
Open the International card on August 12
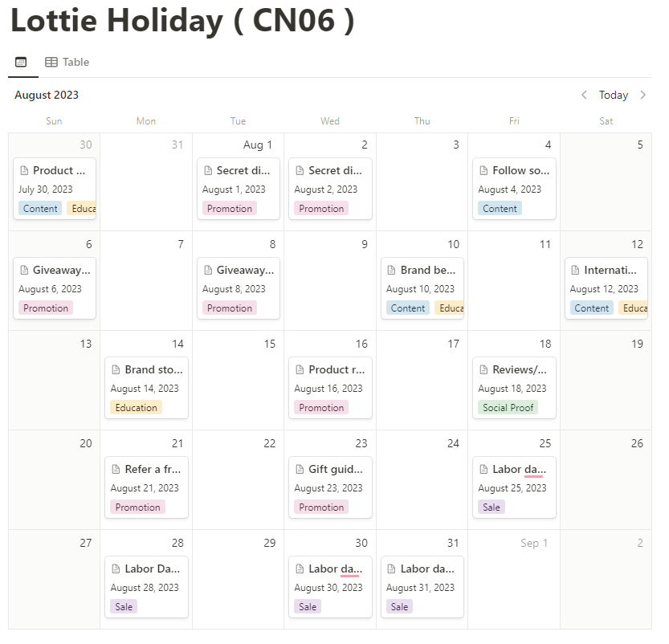pos(606,271)
